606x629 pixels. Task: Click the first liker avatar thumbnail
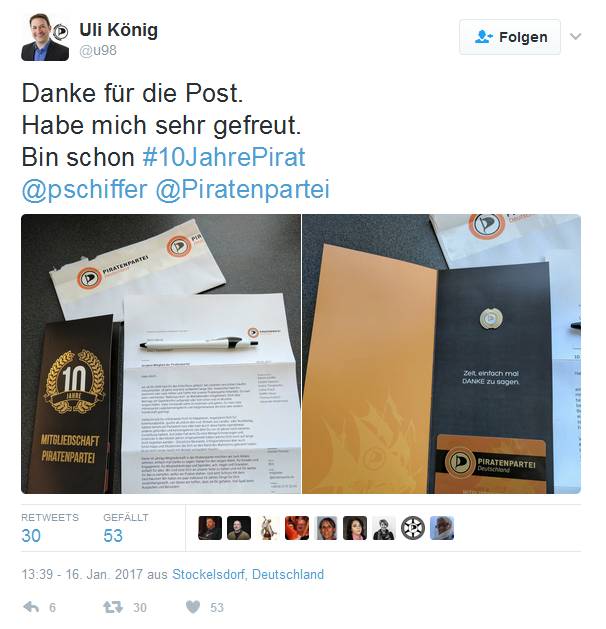[210, 528]
